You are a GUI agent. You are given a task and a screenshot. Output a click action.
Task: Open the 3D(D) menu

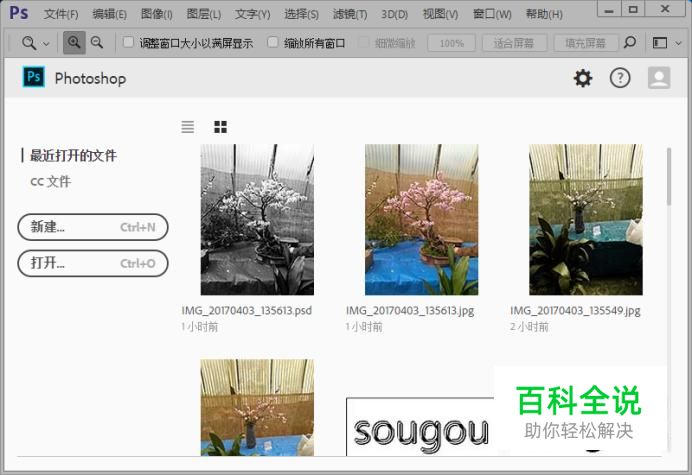pos(395,14)
